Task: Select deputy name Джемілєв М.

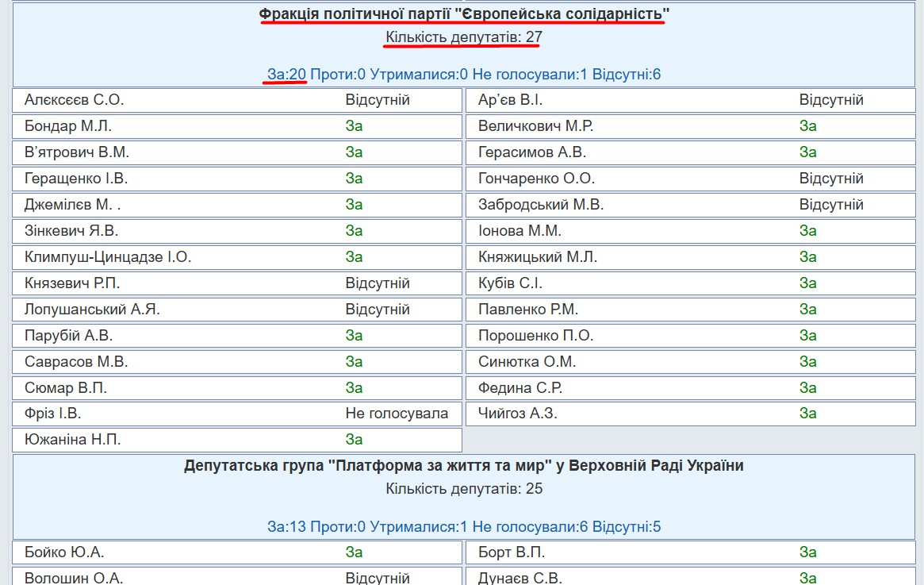Action: pos(72,205)
